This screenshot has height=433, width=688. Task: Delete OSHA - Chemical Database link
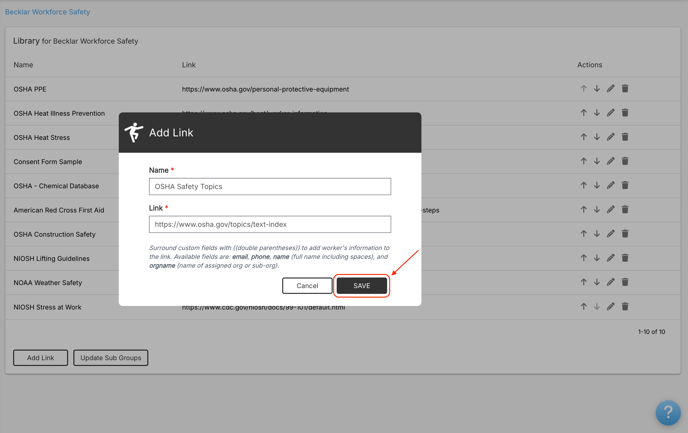click(x=625, y=185)
